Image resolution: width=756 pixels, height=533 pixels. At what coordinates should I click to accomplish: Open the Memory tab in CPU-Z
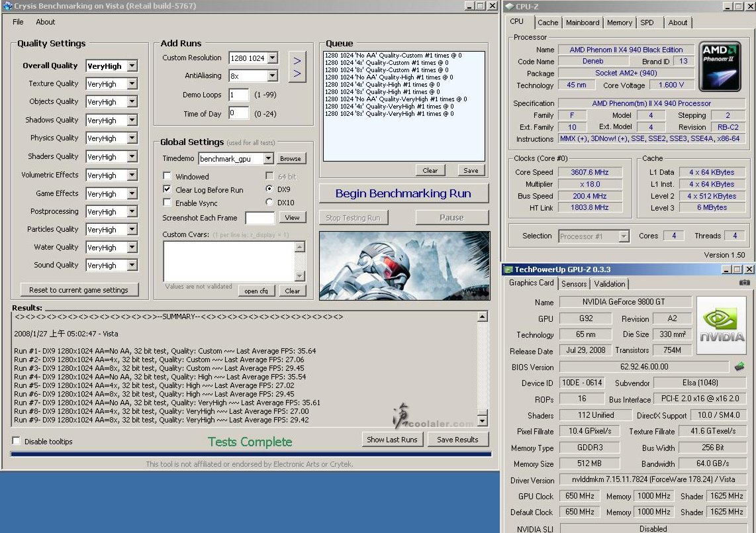620,23
